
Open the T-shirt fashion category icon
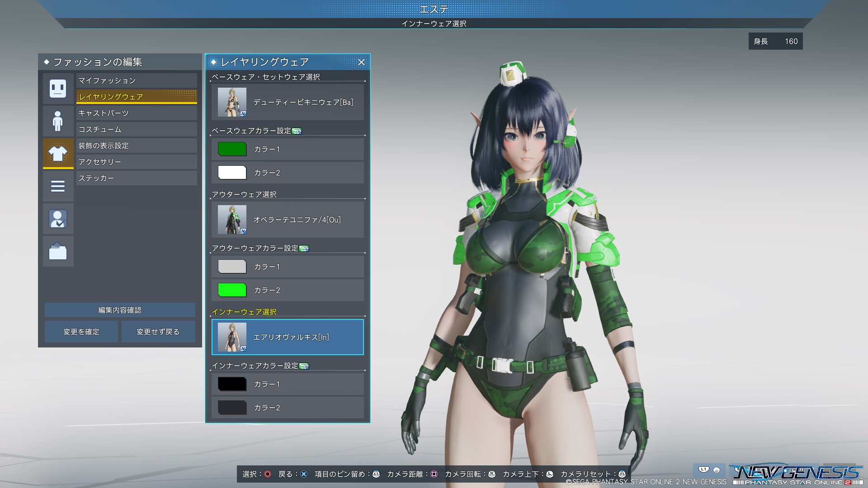[58, 154]
